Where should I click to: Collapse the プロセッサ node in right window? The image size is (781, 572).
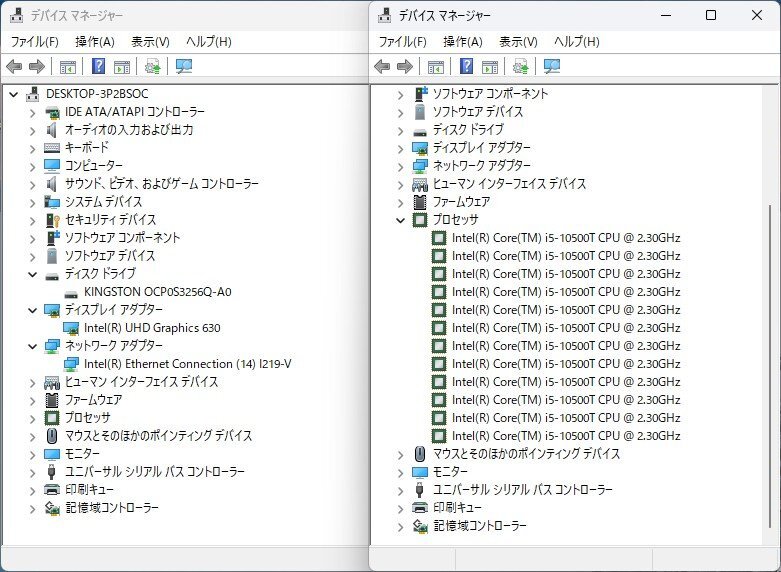401,220
